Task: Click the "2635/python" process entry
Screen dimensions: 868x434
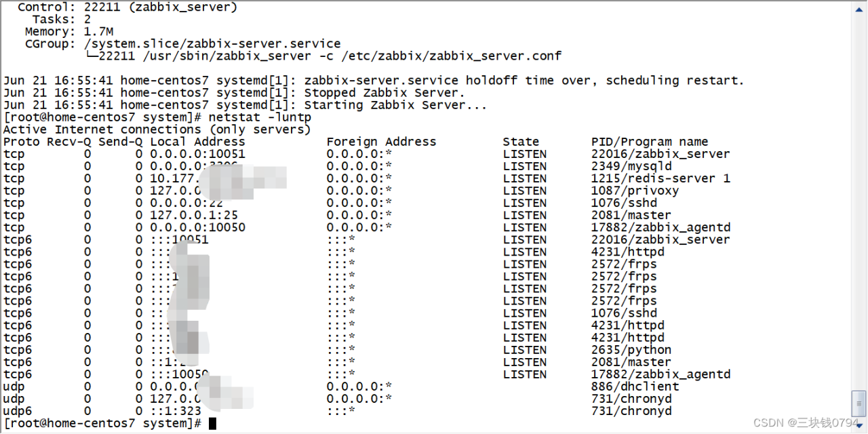Action: tap(631, 350)
